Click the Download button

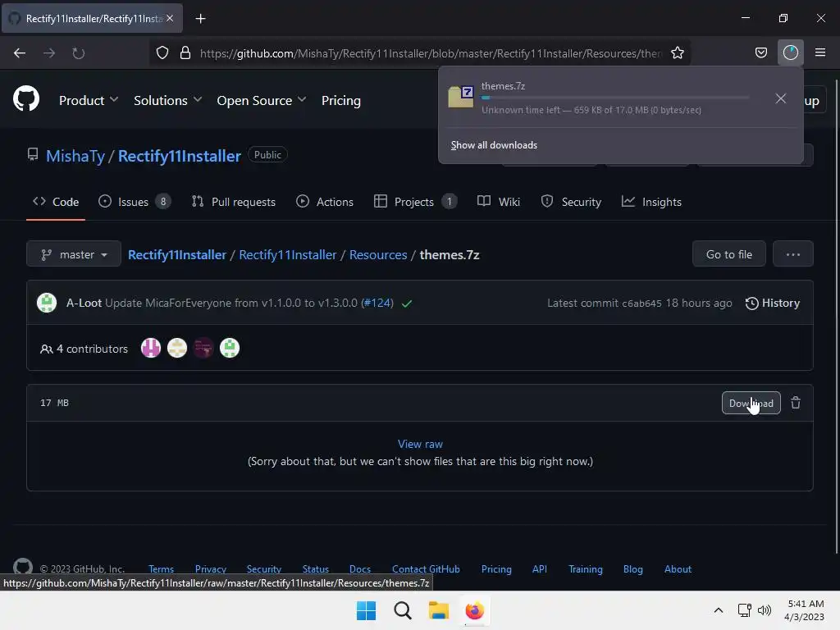point(751,404)
